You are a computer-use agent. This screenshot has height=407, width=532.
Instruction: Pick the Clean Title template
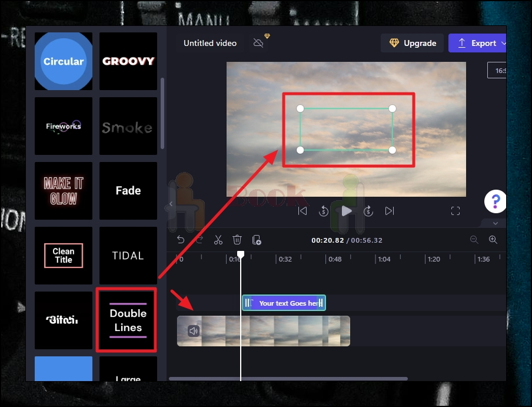tap(64, 256)
